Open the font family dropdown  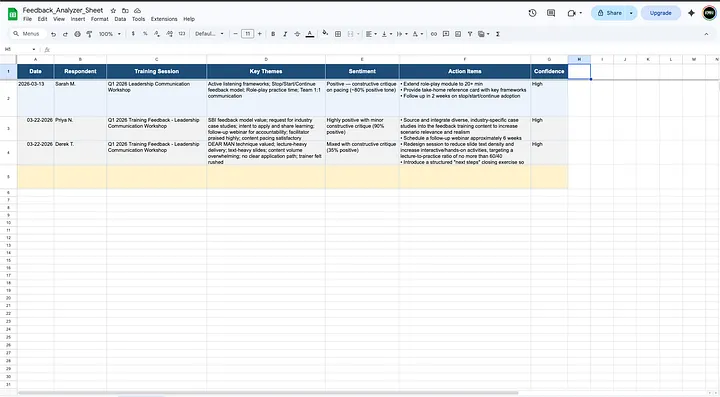[x=209, y=34]
